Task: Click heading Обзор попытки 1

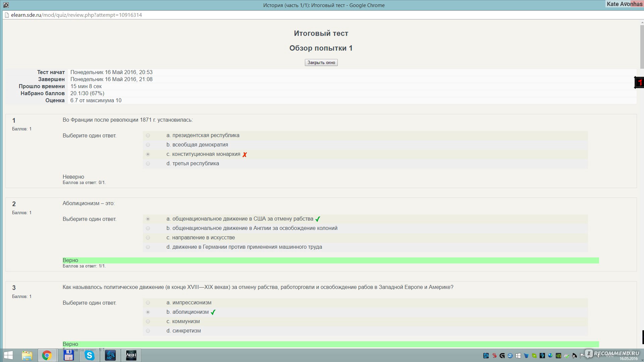Action: [x=321, y=48]
